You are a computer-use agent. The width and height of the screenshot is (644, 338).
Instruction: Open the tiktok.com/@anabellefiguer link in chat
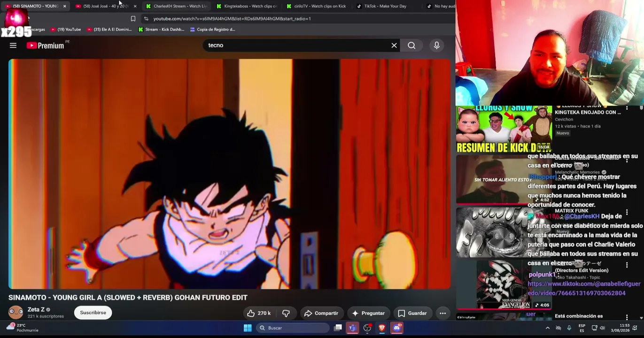(x=583, y=288)
